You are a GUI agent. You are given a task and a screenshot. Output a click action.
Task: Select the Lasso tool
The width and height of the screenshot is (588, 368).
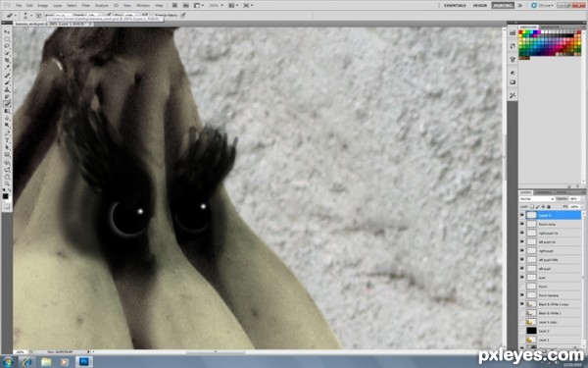click(7, 45)
